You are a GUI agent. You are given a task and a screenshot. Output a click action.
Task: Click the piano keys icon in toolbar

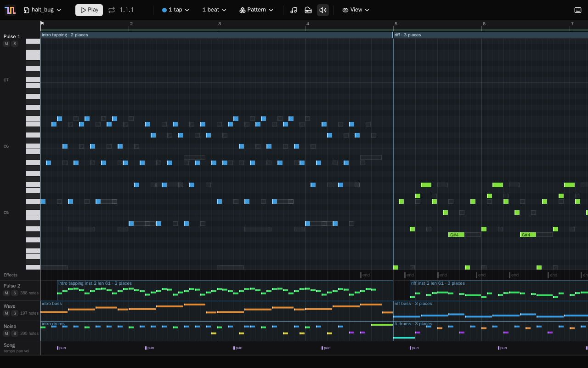tap(308, 10)
